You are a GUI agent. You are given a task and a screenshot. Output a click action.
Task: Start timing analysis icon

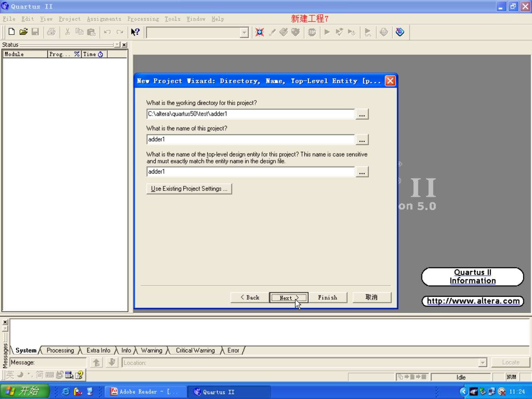[x=351, y=32]
